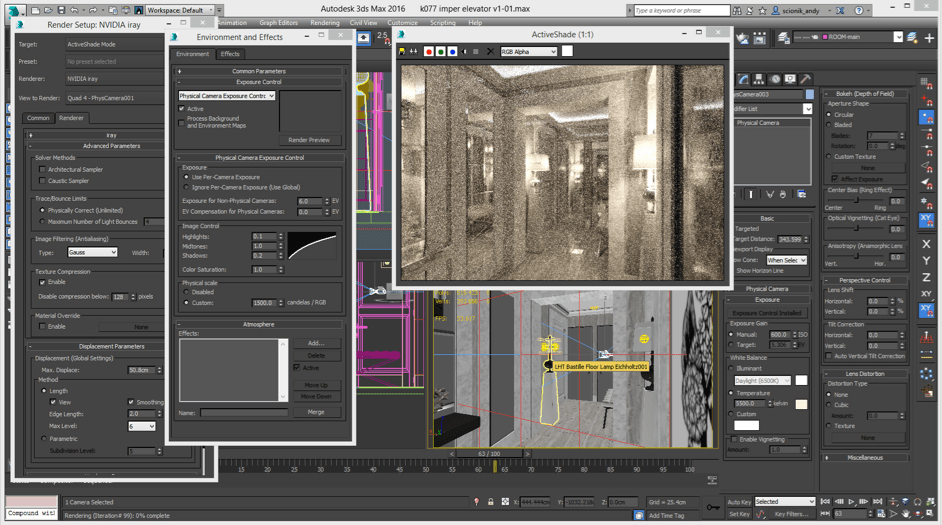Open the Help question mark icon
This screenshot has height=525, width=942.
coord(859,10)
